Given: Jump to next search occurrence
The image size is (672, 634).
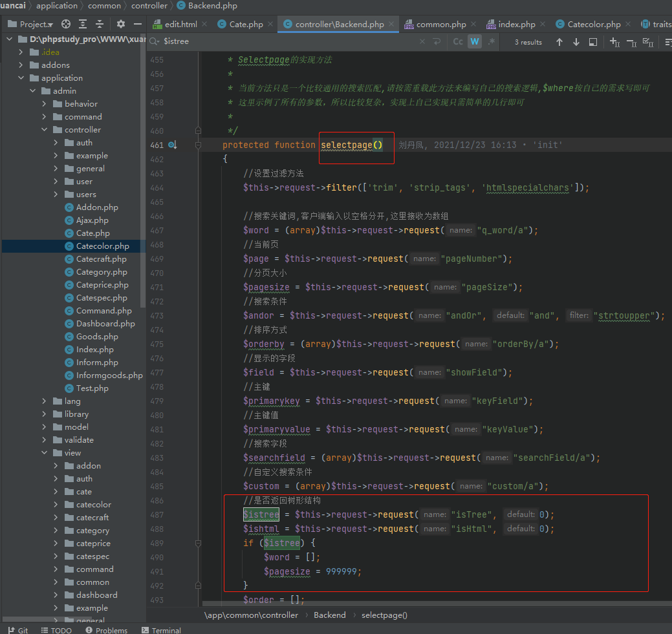Looking at the screenshot, I should pyautogui.click(x=576, y=42).
